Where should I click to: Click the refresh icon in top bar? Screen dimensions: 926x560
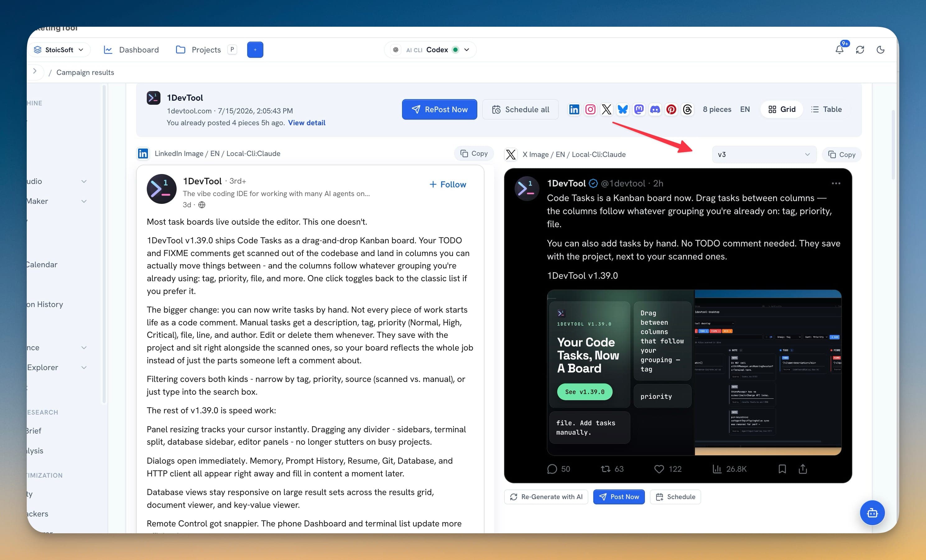click(x=860, y=50)
